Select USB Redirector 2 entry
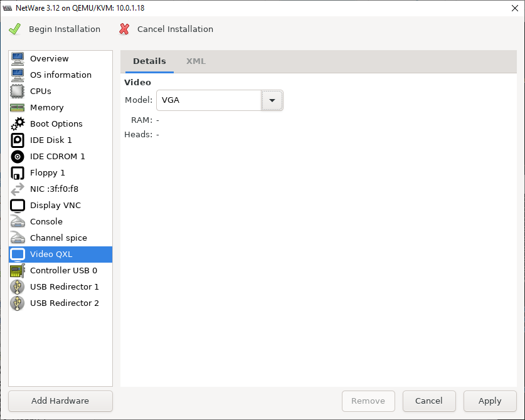Viewport: 525px width, 420px height. pyautogui.click(x=64, y=303)
